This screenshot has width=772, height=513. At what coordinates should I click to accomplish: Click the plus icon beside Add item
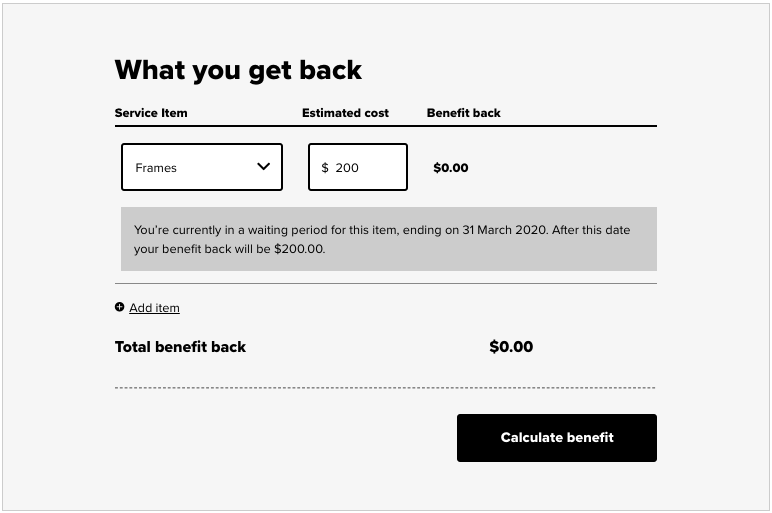click(x=119, y=307)
